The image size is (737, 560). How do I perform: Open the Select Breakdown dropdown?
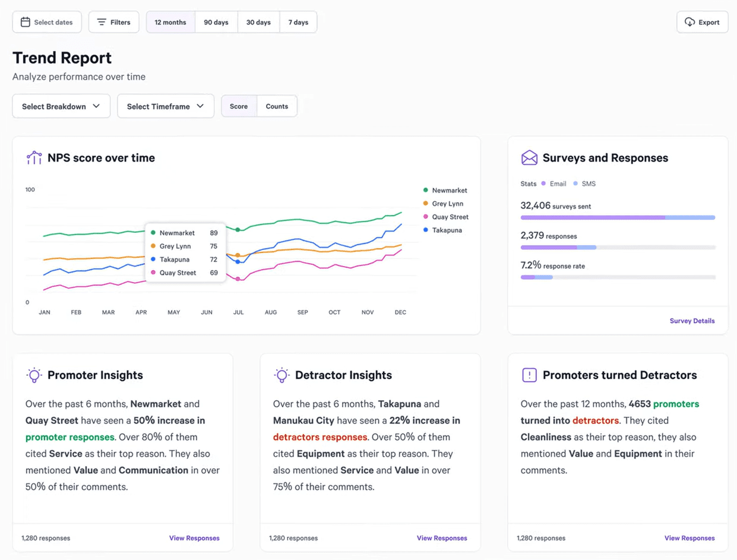click(61, 106)
